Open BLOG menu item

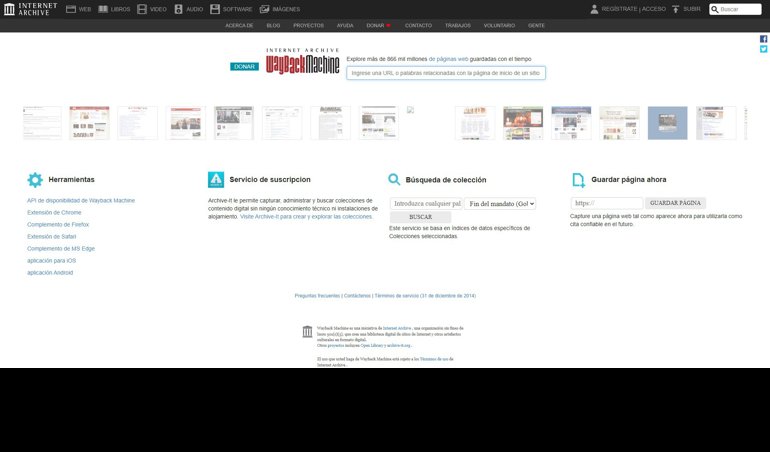273,26
